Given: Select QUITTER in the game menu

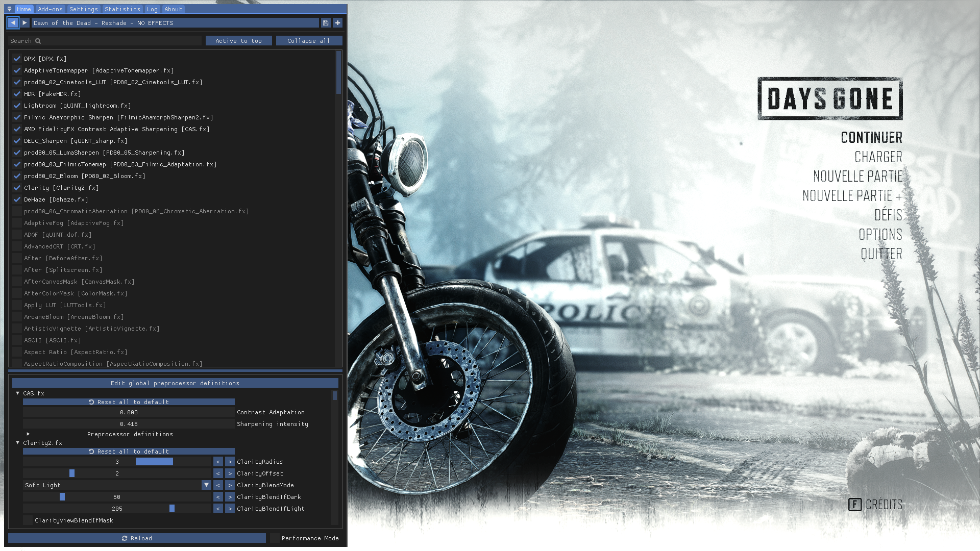Looking at the screenshot, I should coord(881,254).
